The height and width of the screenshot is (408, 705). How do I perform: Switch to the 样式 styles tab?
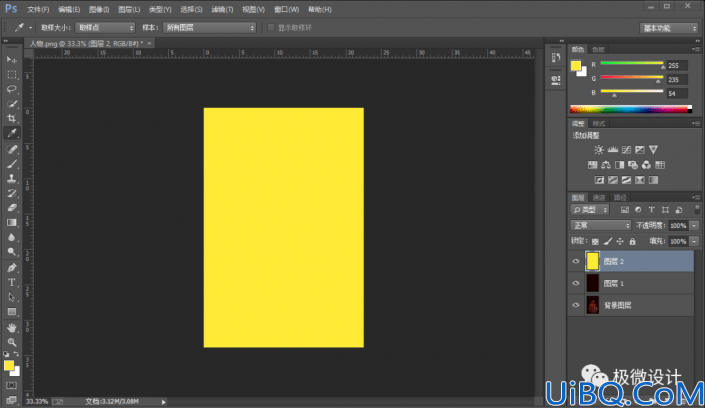(598, 123)
